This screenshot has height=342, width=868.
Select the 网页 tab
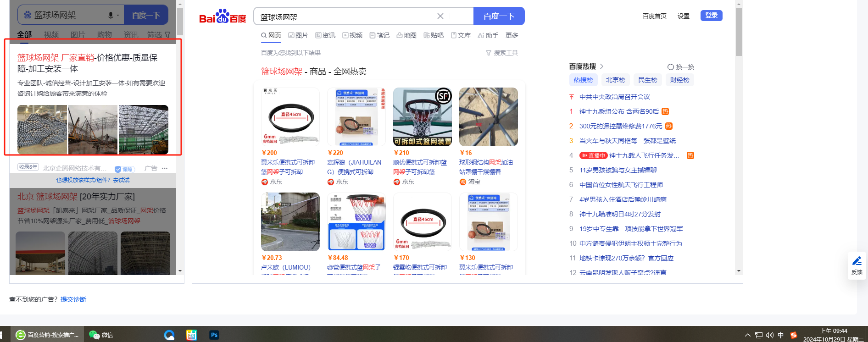click(271, 35)
